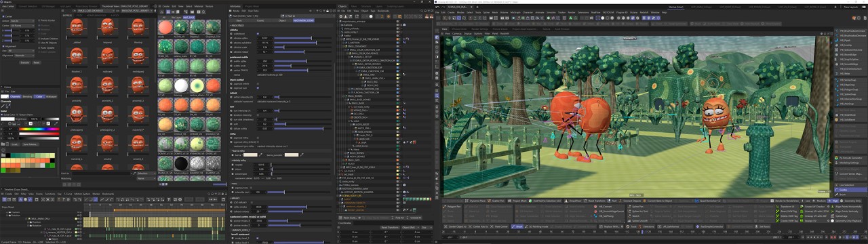
Task: Click Create UV Checker
Action: pyautogui.click(x=812, y=207)
